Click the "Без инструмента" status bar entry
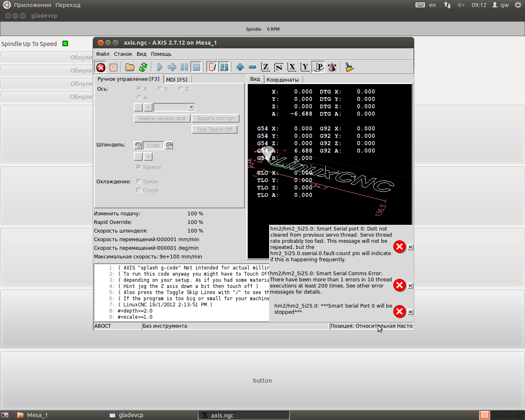This screenshot has width=525, height=420. 235,326
